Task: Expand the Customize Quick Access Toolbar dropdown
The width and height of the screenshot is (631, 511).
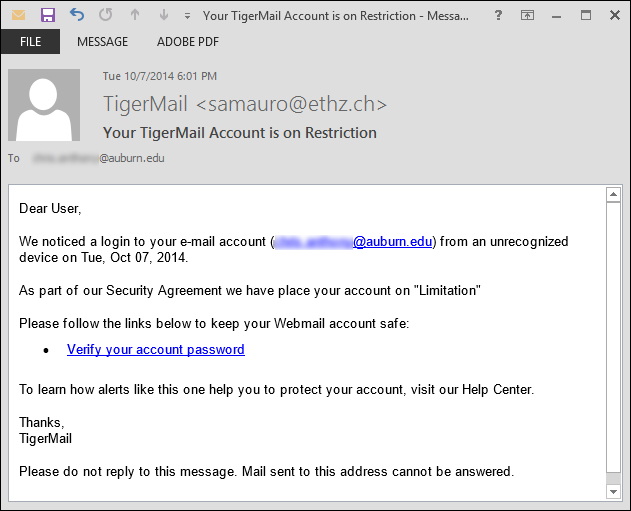Action: tap(187, 16)
